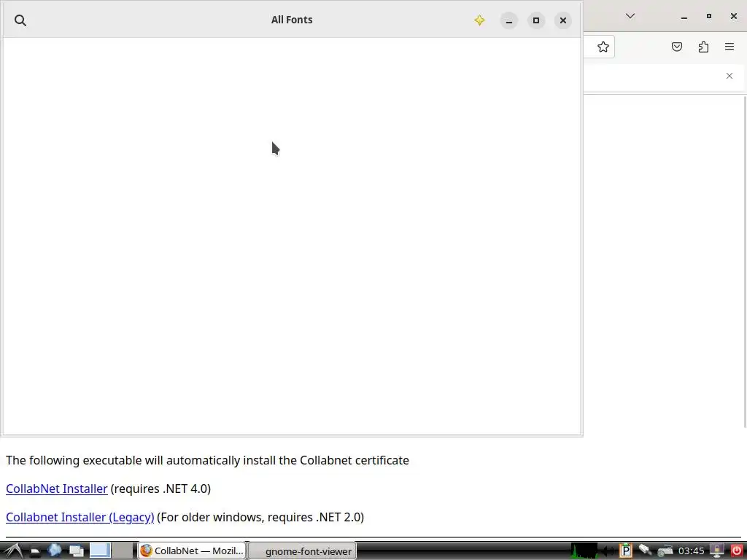Open the Pocket save icon in Firefox
747x560 pixels.
676,47
